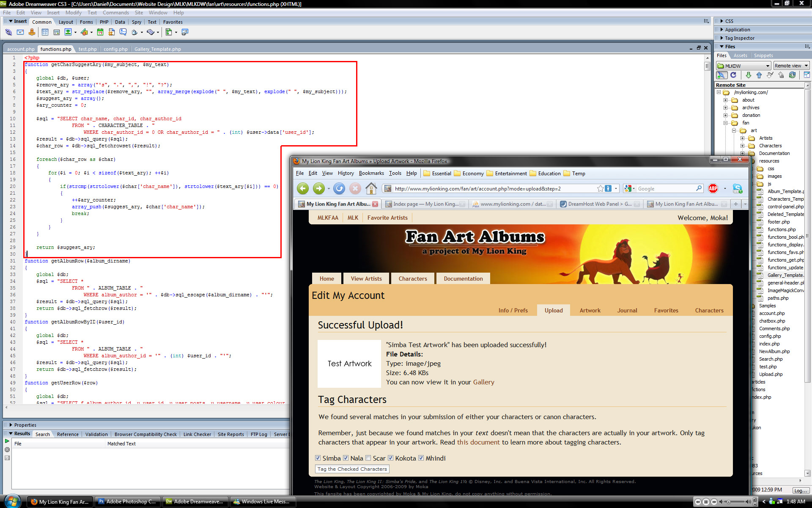
Task: Insert a Named Anchor with anchor icon
Action: [32, 32]
